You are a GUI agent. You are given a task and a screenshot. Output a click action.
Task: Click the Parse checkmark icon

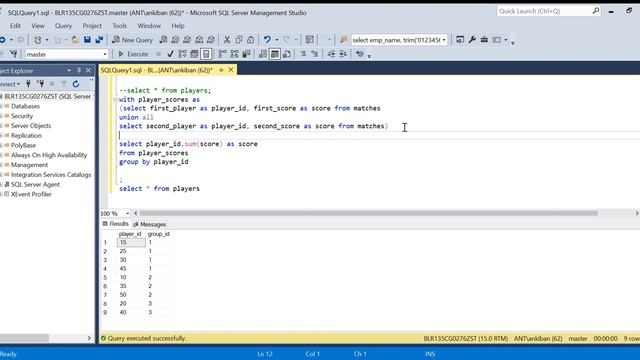170,54
